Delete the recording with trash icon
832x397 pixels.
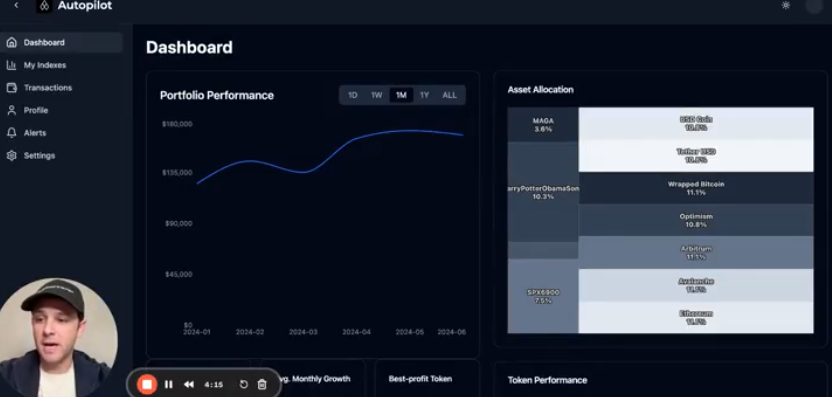[262, 384]
